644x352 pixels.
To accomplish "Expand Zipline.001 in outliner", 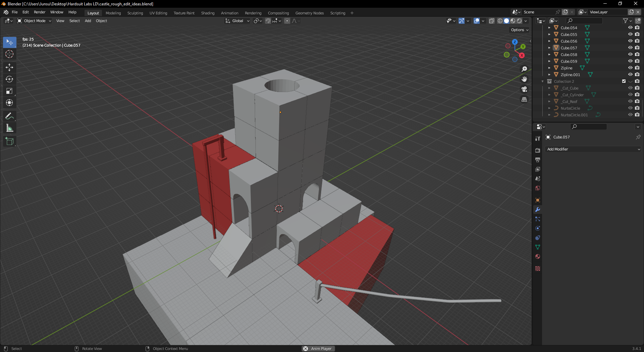I will tap(549, 75).
